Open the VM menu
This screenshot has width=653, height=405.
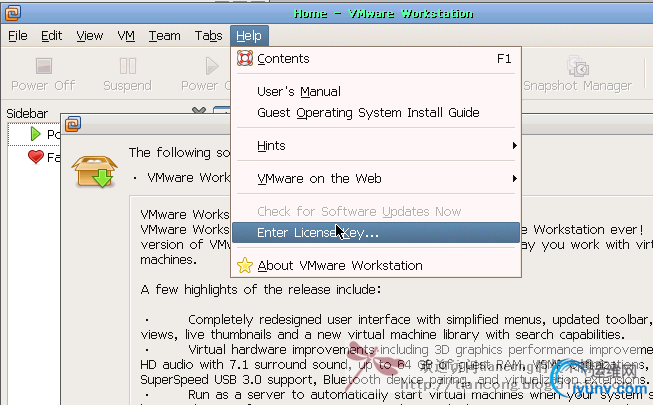point(126,36)
